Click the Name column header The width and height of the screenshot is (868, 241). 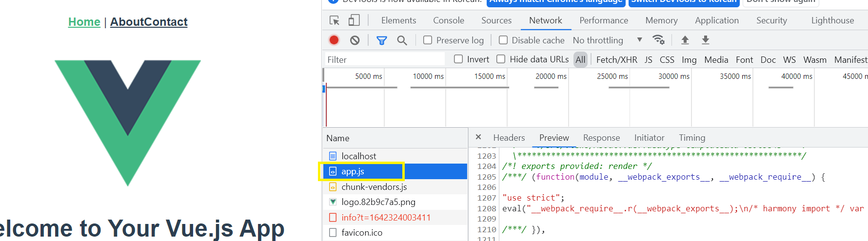pos(395,138)
